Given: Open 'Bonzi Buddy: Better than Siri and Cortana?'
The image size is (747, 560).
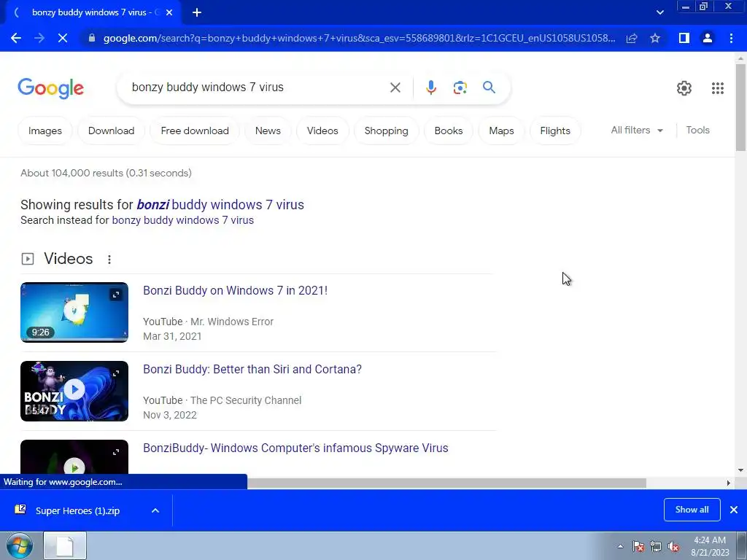Looking at the screenshot, I should [x=252, y=369].
